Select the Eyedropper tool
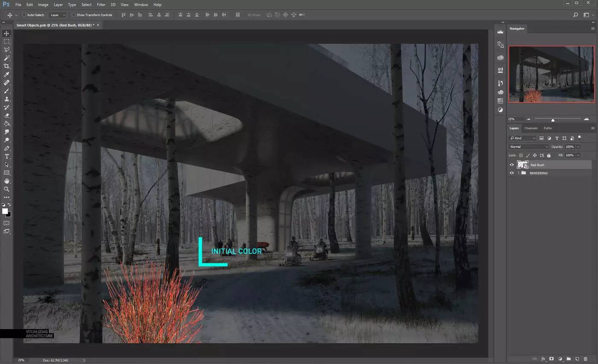Image resolution: width=598 pixels, height=364 pixels. pos(6,75)
